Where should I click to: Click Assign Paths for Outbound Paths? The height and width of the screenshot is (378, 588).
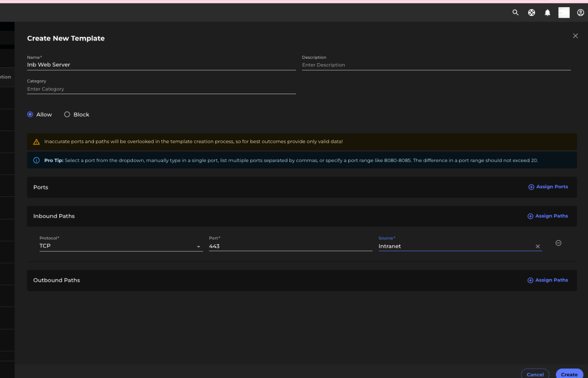click(x=547, y=281)
